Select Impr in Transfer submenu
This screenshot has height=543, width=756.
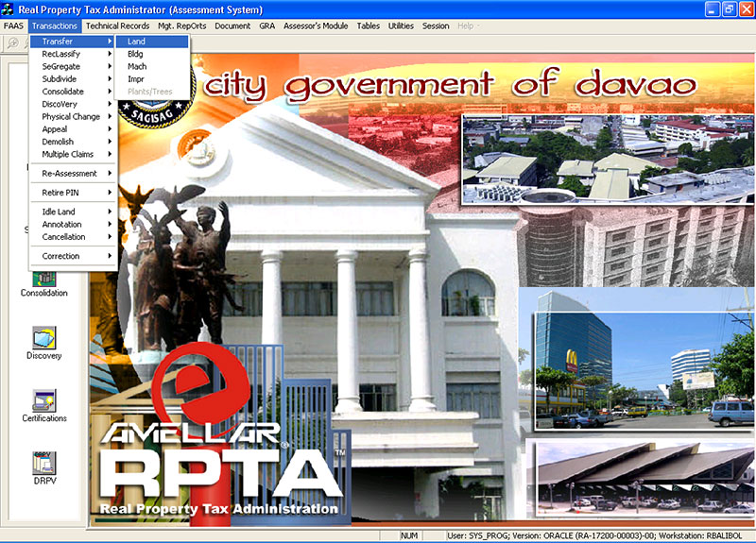(152, 79)
